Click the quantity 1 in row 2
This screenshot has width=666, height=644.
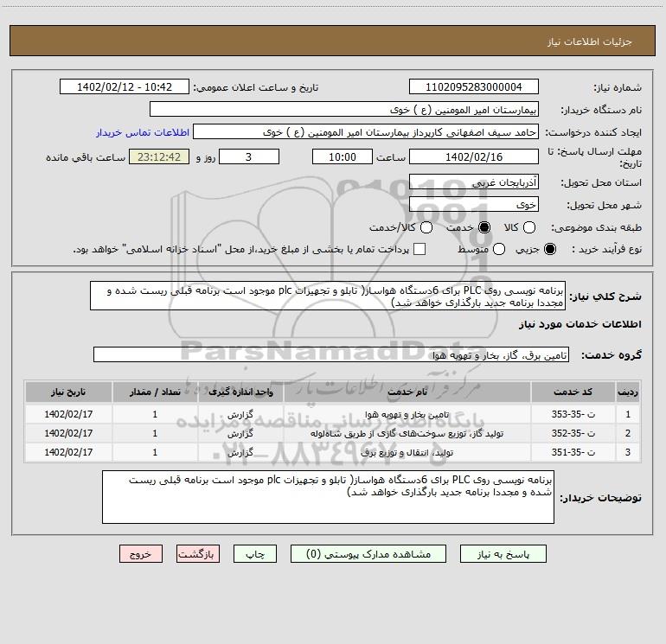pyautogui.click(x=155, y=433)
